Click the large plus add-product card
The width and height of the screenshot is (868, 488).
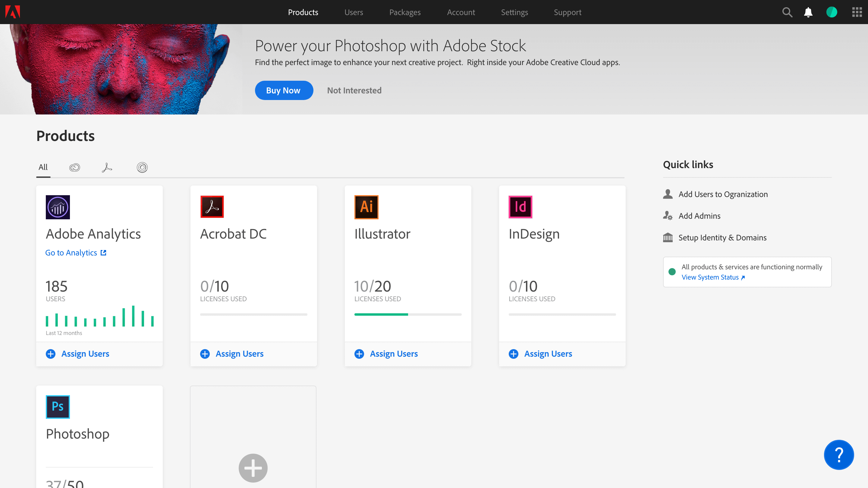[x=253, y=468]
